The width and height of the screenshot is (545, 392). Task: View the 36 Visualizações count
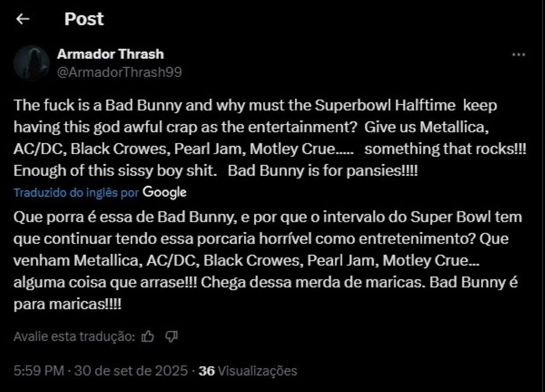point(248,371)
